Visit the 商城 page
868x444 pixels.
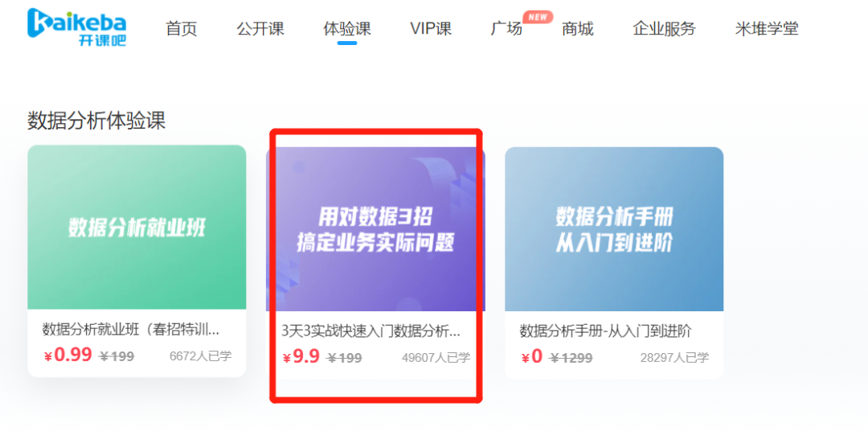pyautogui.click(x=577, y=28)
